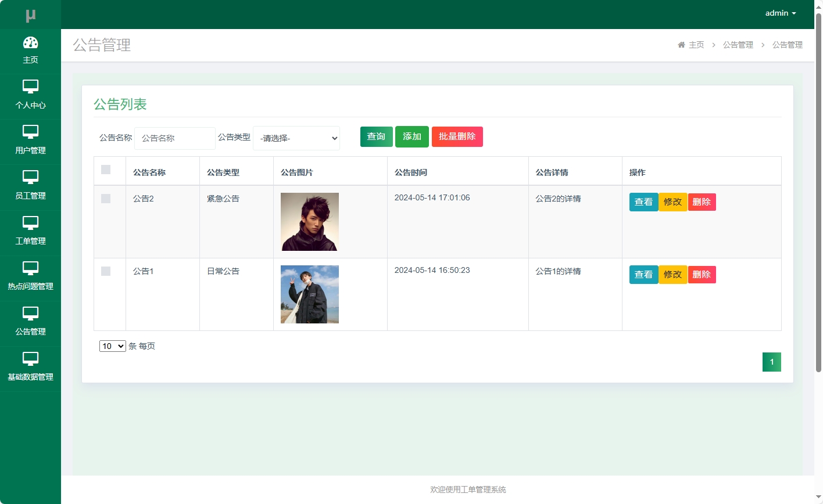The width and height of the screenshot is (823, 504).
Task: Open 热点问题管理 using its icon
Action: (30, 268)
